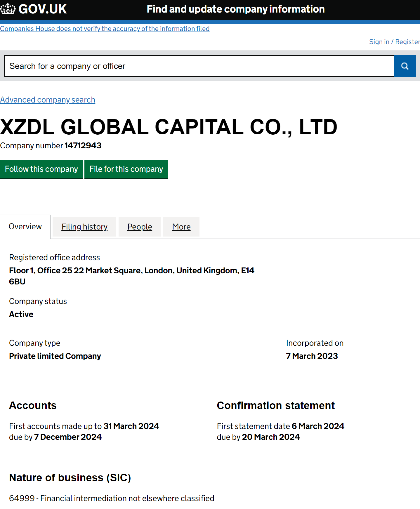420x509 pixels.
Task: Select company number 14712943
Action: coord(83,145)
